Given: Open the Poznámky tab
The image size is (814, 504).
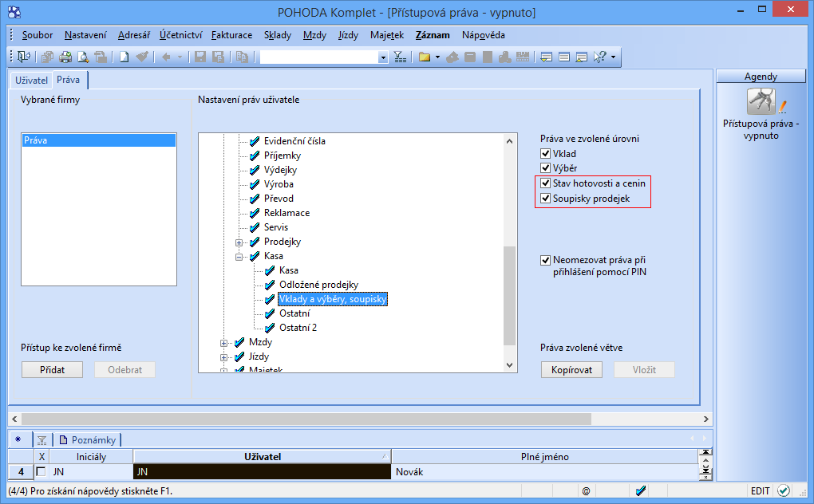Looking at the screenshot, I should pyautogui.click(x=88, y=439).
